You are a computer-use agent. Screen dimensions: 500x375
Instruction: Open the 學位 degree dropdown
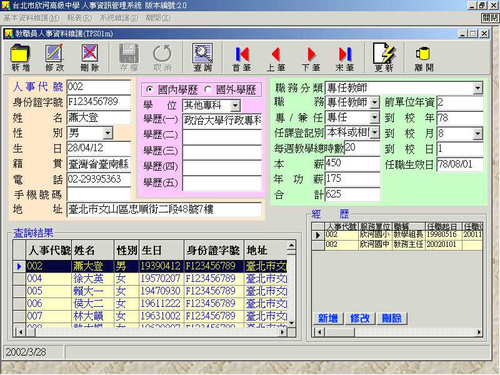click(235, 106)
